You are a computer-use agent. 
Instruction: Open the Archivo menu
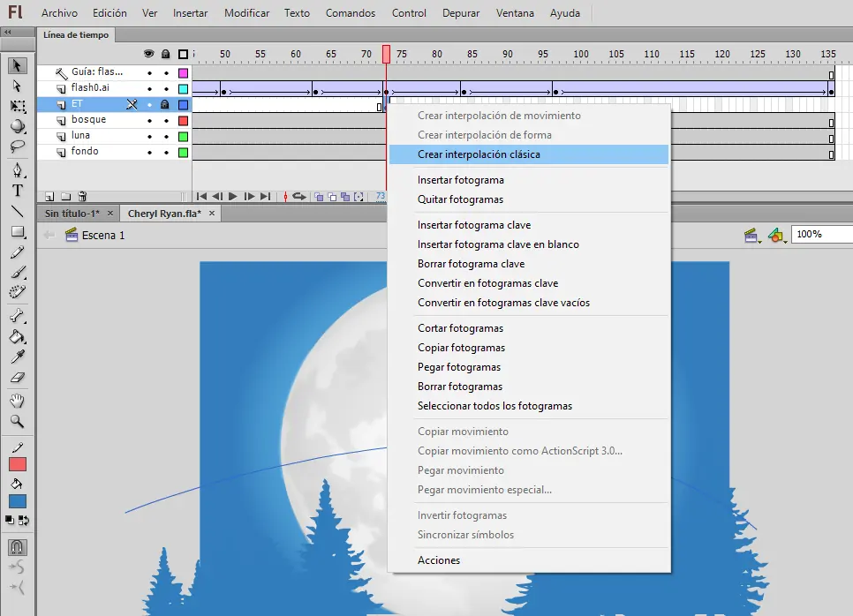coord(59,13)
